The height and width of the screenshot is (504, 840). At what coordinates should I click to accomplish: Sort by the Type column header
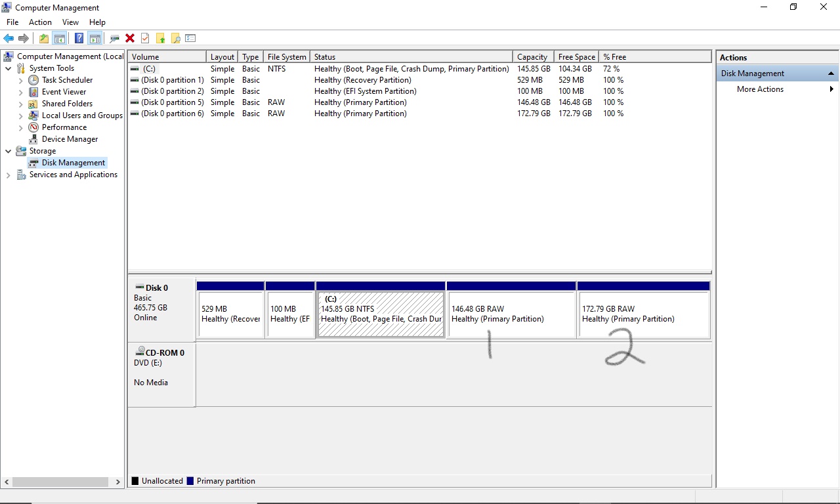(x=251, y=57)
